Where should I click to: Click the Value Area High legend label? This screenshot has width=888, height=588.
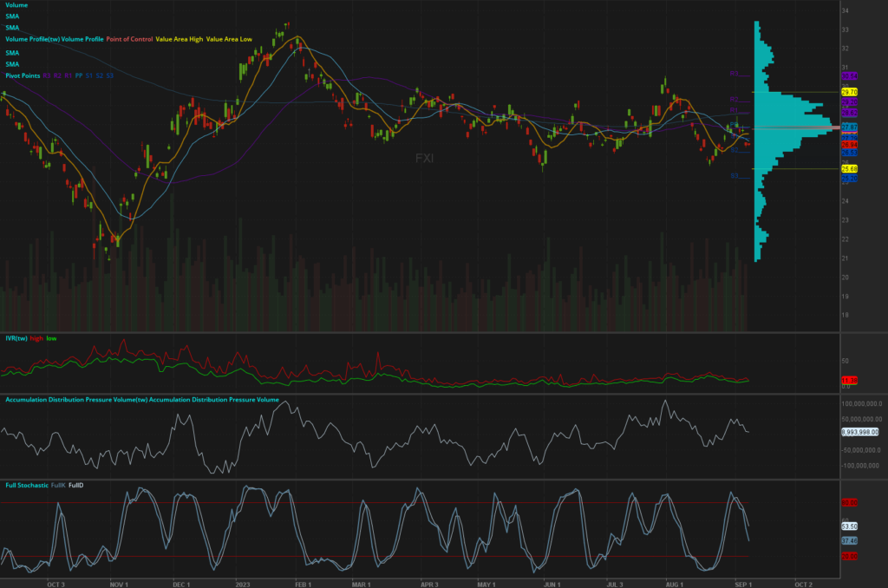coord(180,40)
